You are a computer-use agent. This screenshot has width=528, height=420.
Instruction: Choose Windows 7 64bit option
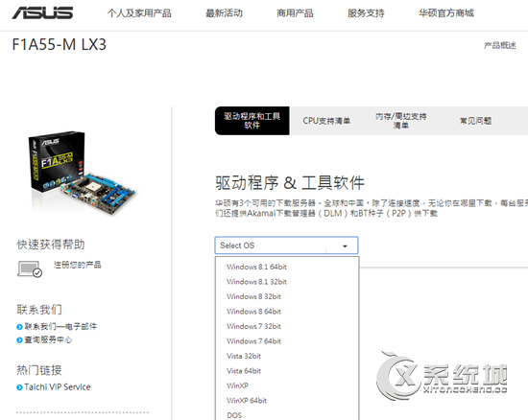click(253, 341)
